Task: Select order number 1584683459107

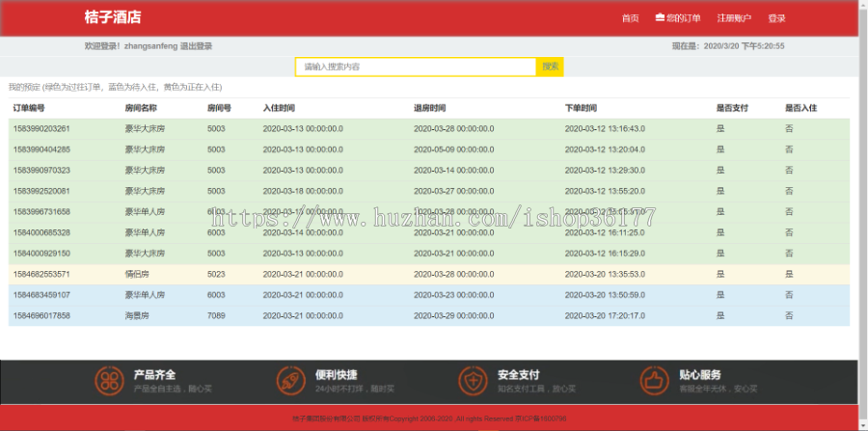Action: pyautogui.click(x=41, y=295)
